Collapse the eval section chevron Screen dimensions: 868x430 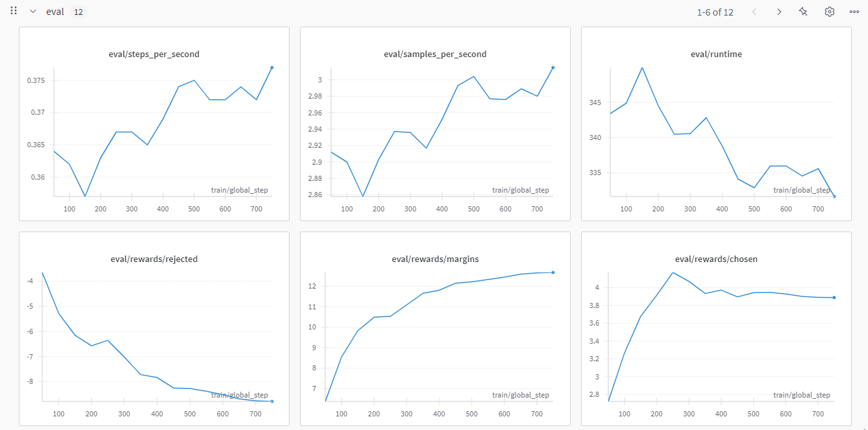click(32, 12)
